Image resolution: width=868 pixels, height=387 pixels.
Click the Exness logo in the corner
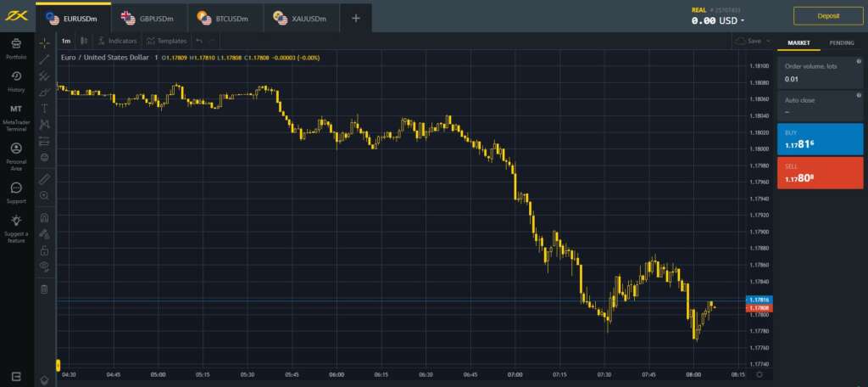16,16
